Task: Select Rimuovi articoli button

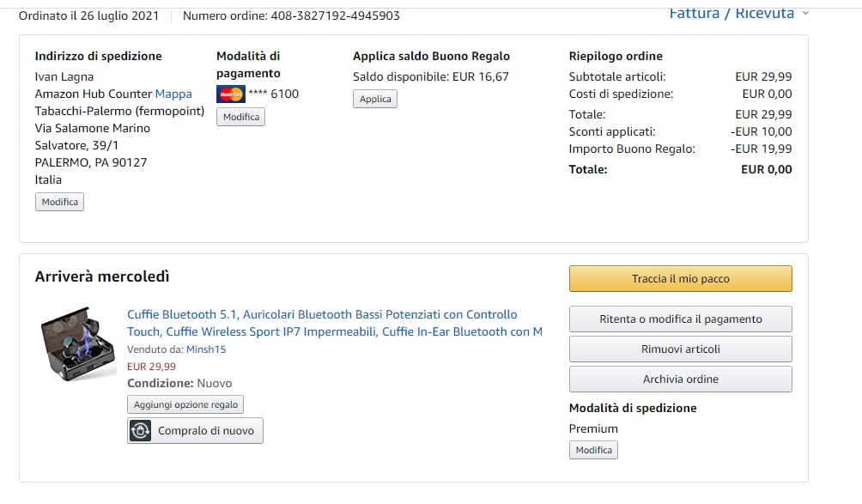Action: click(680, 349)
